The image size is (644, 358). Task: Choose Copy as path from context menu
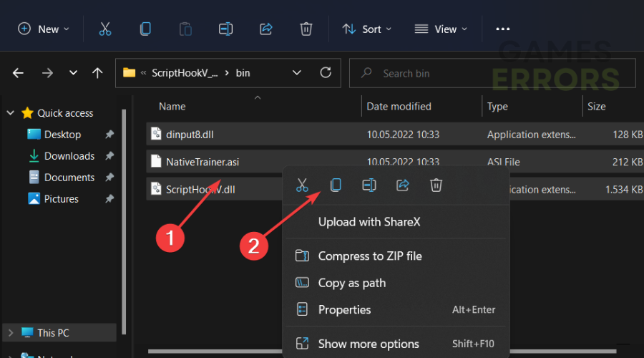(351, 283)
